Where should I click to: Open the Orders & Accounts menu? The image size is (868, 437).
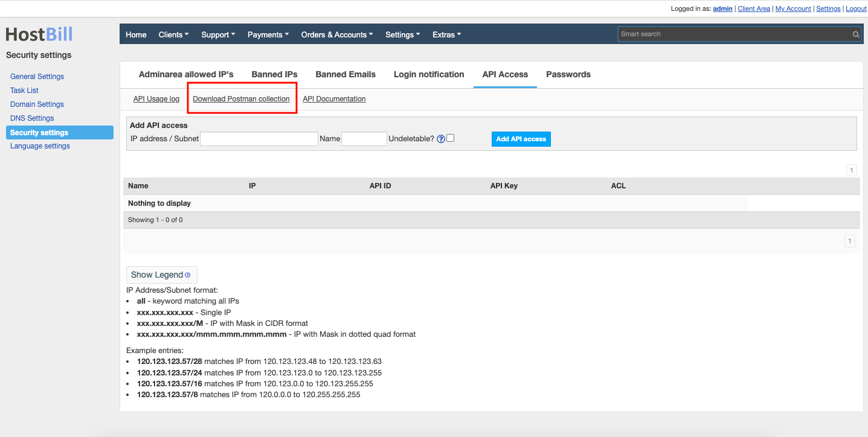pyautogui.click(x=336, y=34)
